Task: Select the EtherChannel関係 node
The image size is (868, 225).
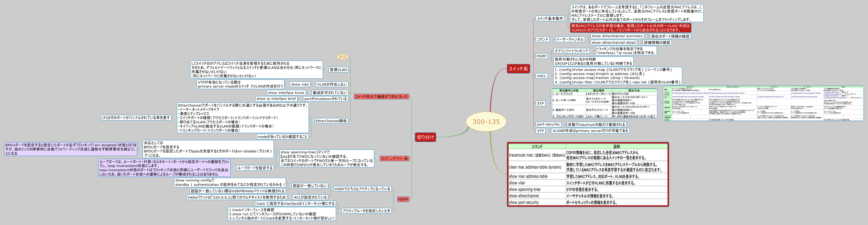Action: [331, 121]
